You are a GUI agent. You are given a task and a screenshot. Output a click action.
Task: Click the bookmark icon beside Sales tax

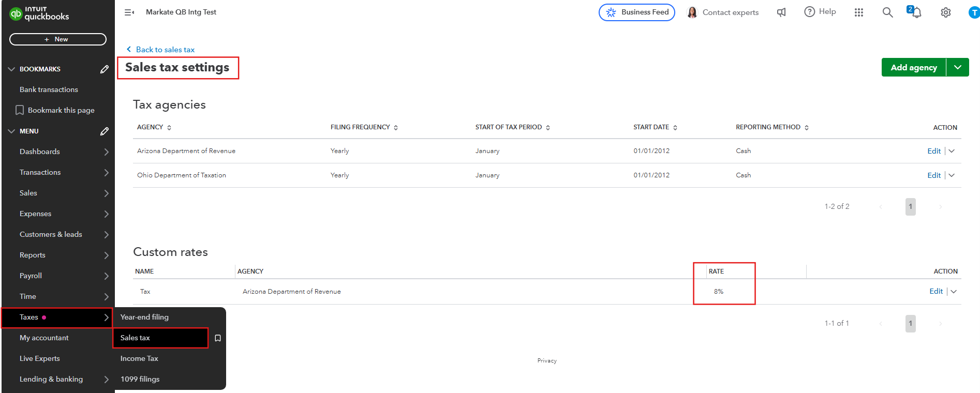point(218,338)
